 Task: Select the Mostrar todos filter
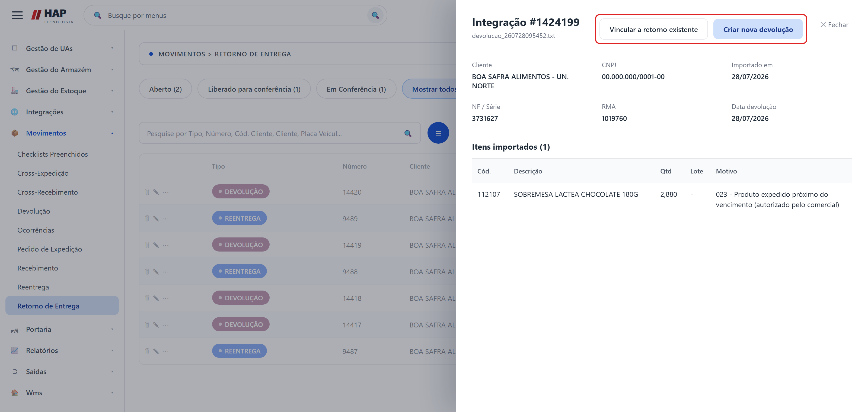(x=429, y=89)
